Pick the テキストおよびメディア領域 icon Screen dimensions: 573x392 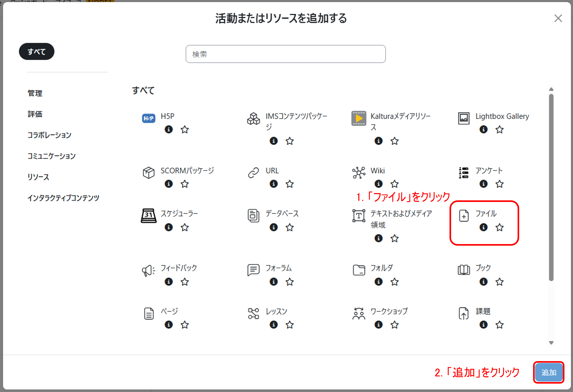coord(359,216)
